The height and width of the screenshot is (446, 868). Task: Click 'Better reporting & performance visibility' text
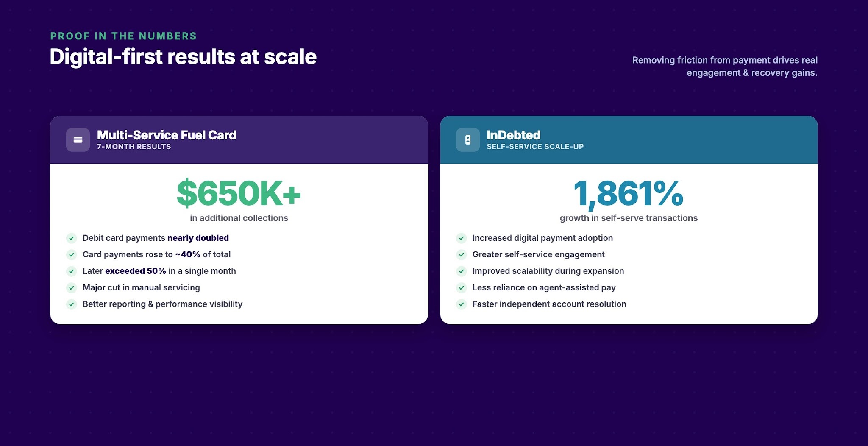pos(162,304)
